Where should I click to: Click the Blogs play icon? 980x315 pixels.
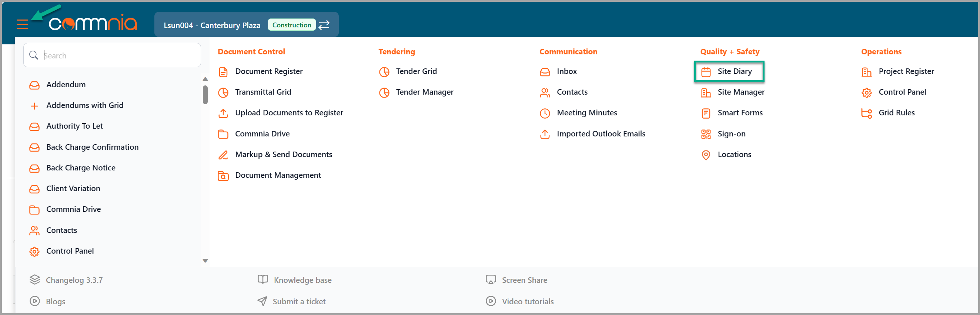35,301
